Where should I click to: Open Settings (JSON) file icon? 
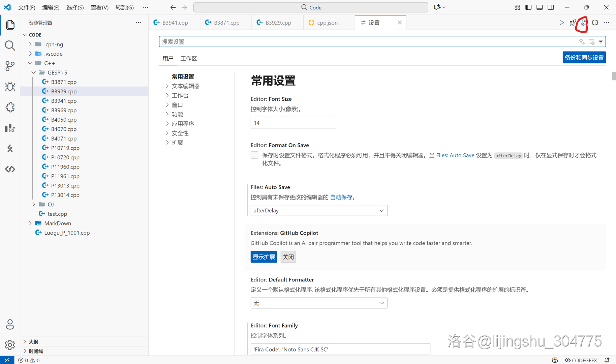pos(583,23)
